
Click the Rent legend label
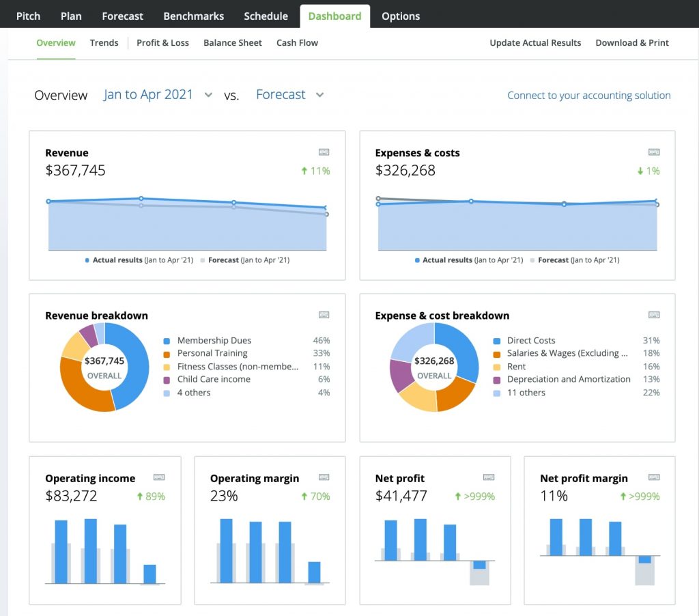click(x=516, y=366)
